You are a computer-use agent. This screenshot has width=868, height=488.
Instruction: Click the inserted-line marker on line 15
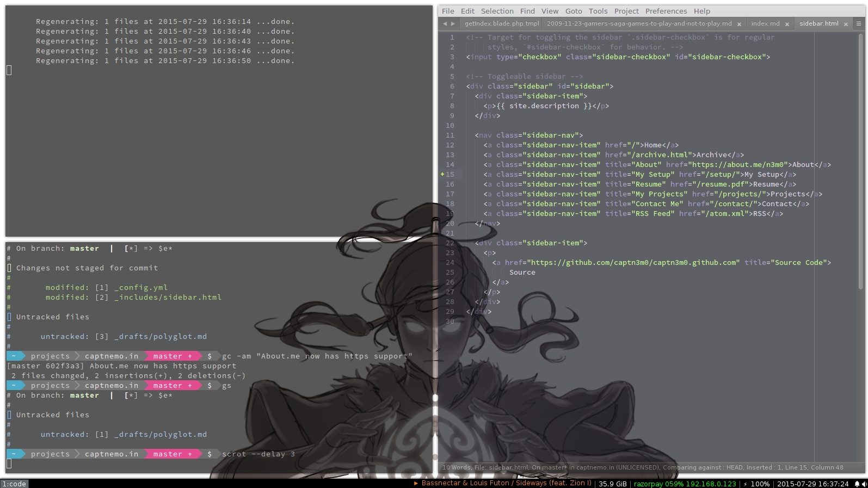click(x=442, y=175)
